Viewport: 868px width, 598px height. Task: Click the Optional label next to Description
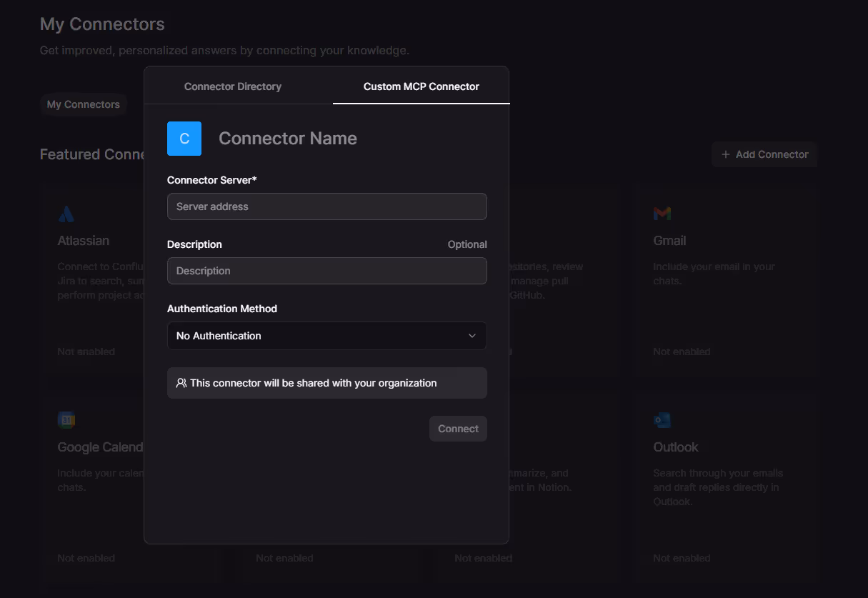click(467, 244)
